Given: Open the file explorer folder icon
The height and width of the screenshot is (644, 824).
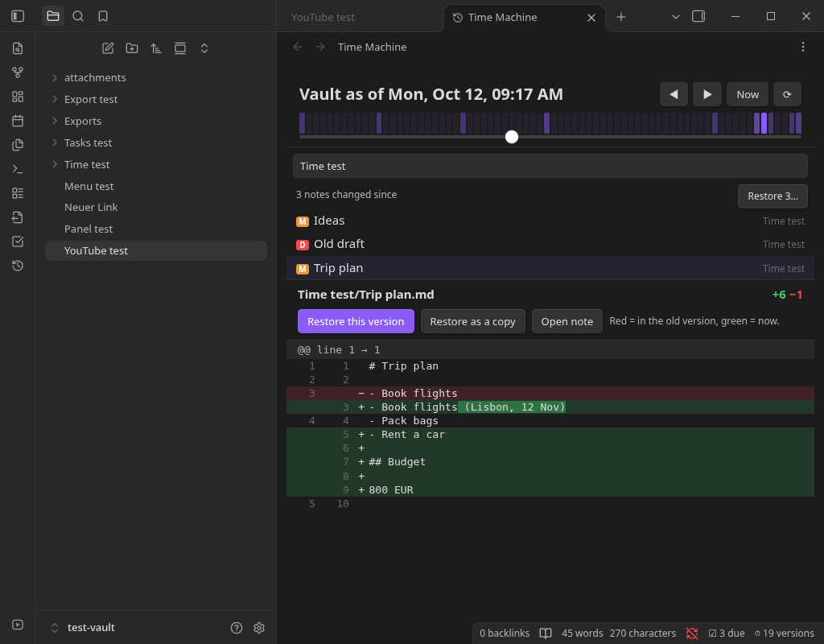Looking at the screenshot, I should tap(53, 16).
